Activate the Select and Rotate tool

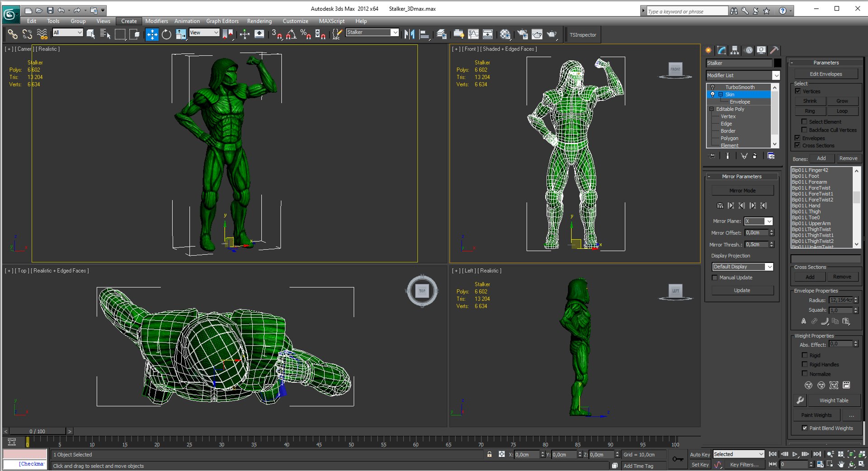166,34
